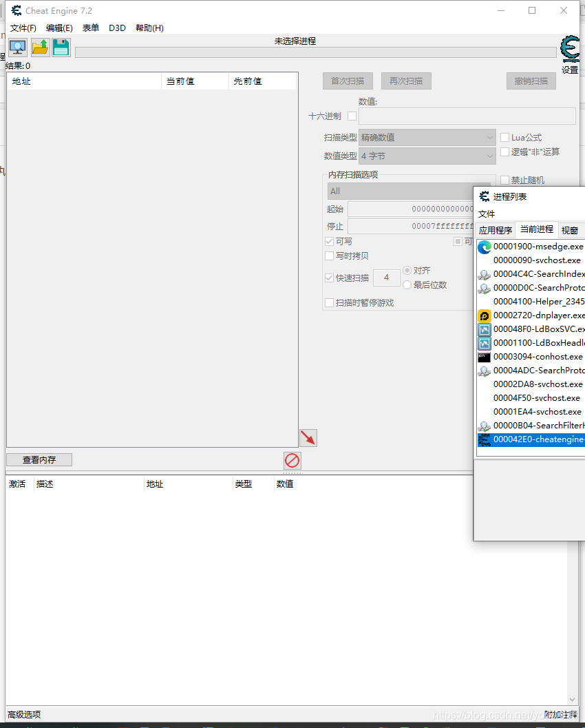Select 00001EA4-svchost.exe process row
Viewport: 585px width, 728px height.
531,412
